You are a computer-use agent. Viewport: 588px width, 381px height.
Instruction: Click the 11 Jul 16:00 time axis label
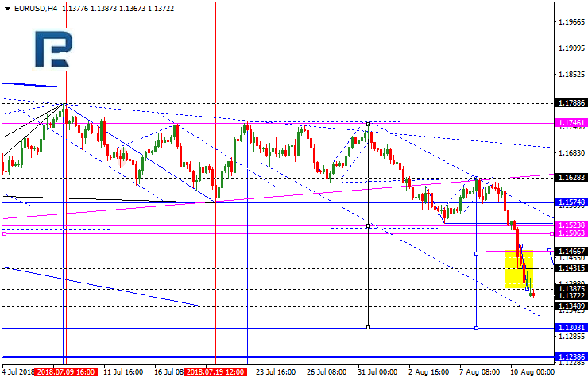(x=123, y=372)
